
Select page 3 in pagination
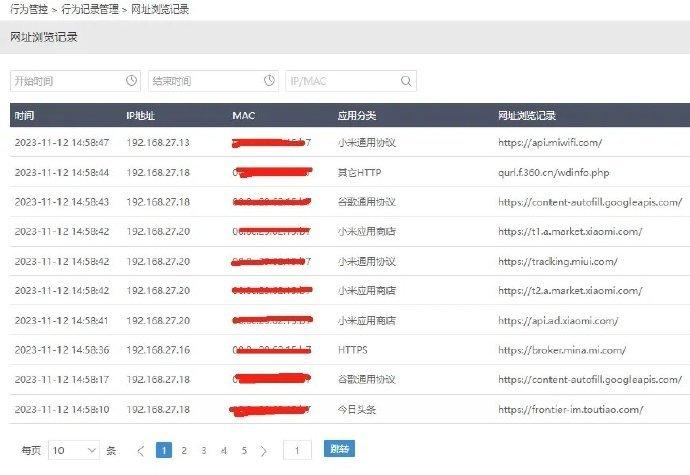(x=204, y=450)
